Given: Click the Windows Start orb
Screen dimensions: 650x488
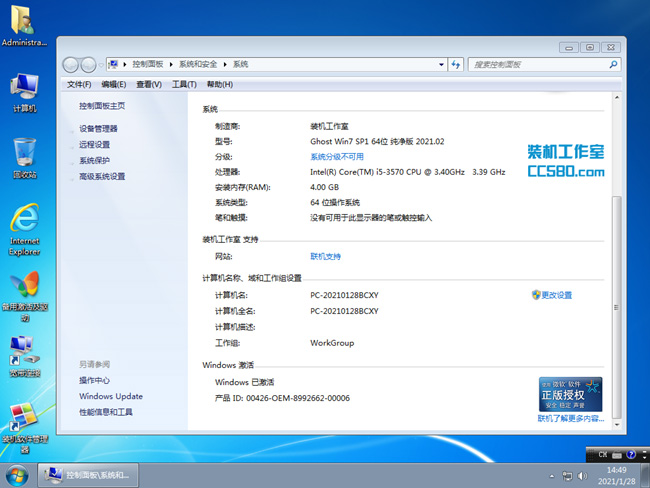Looking at the screenshot, I should [x=17, y=475].
